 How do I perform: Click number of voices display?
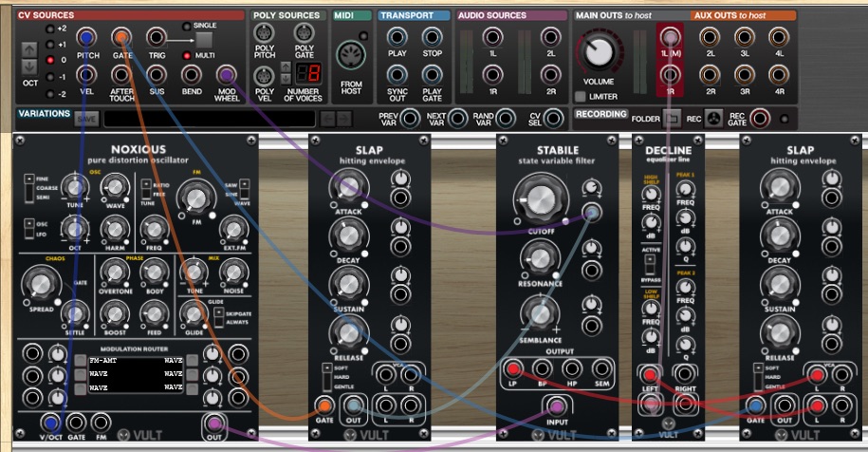pyautogui.click(x=307, y=73)
